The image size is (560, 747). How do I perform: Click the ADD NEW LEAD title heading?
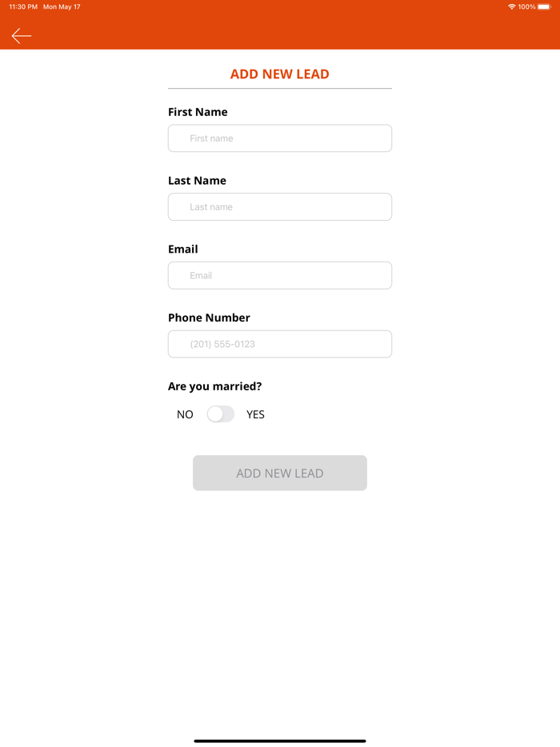(279, 74)
